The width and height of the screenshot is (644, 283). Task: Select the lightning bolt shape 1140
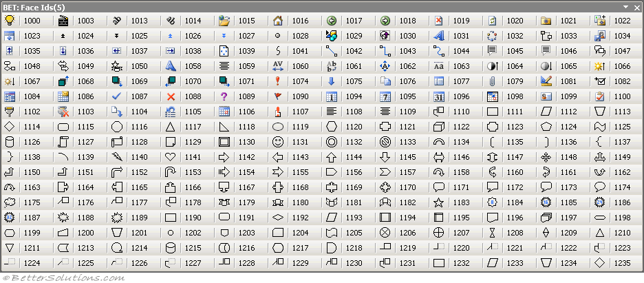[117, 157]
